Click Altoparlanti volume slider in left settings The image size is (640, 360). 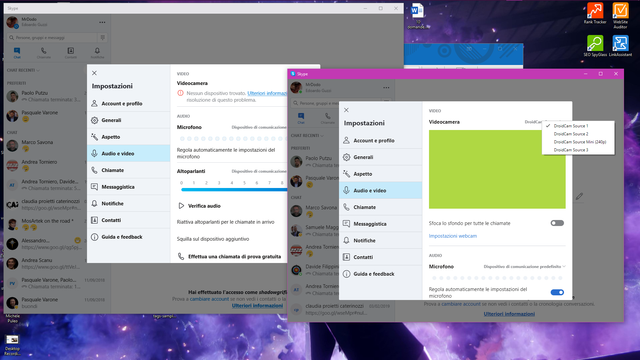coord(234,189)
